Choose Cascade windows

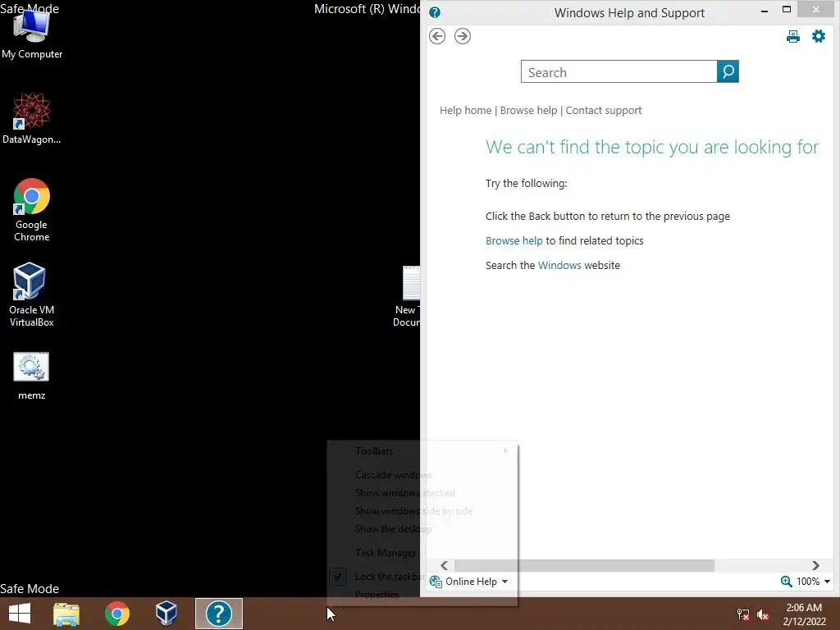pyautogui.click(x=422, y=475)
